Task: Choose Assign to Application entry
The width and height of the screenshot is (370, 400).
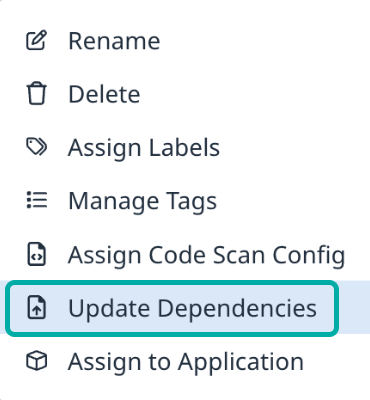Action: 185,361
